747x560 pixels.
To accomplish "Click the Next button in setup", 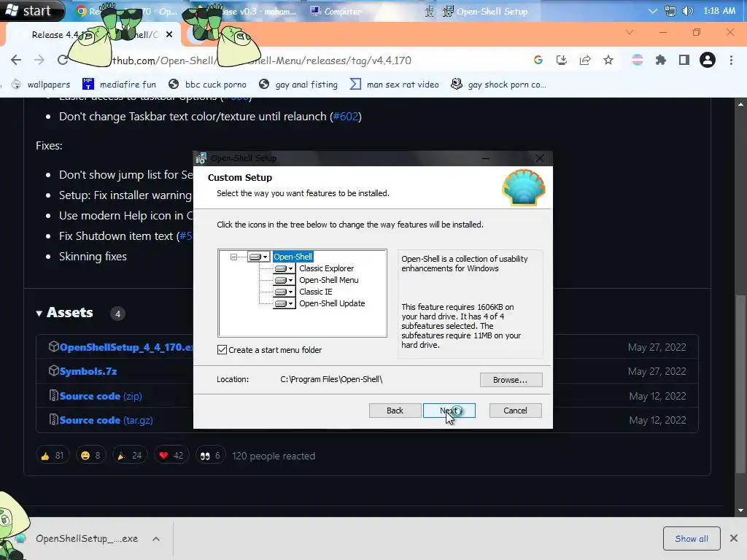I will tap(449, 411).
